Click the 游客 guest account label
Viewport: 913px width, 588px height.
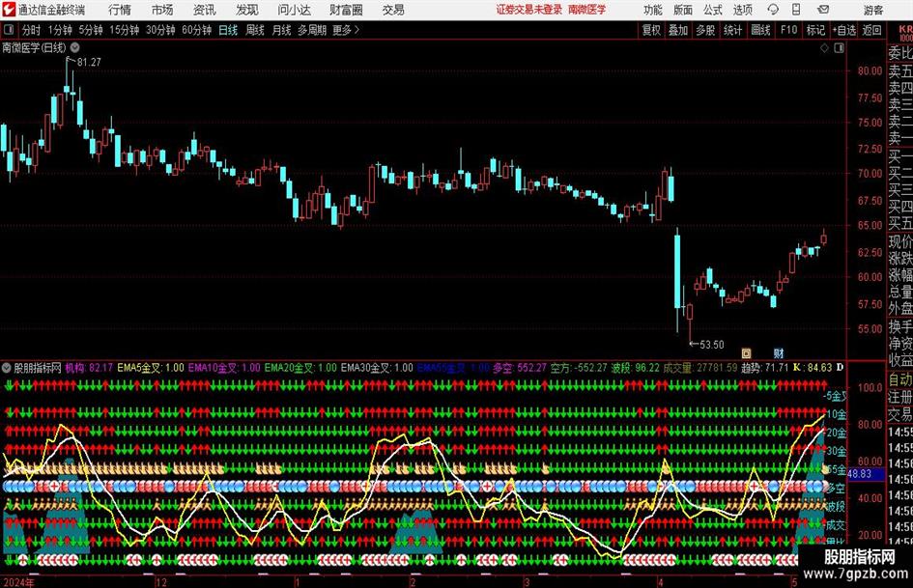pos(873,10)
